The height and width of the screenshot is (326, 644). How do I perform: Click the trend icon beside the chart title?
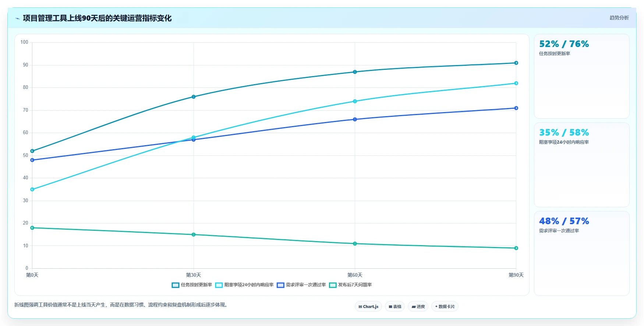click(x=17, y=18)
